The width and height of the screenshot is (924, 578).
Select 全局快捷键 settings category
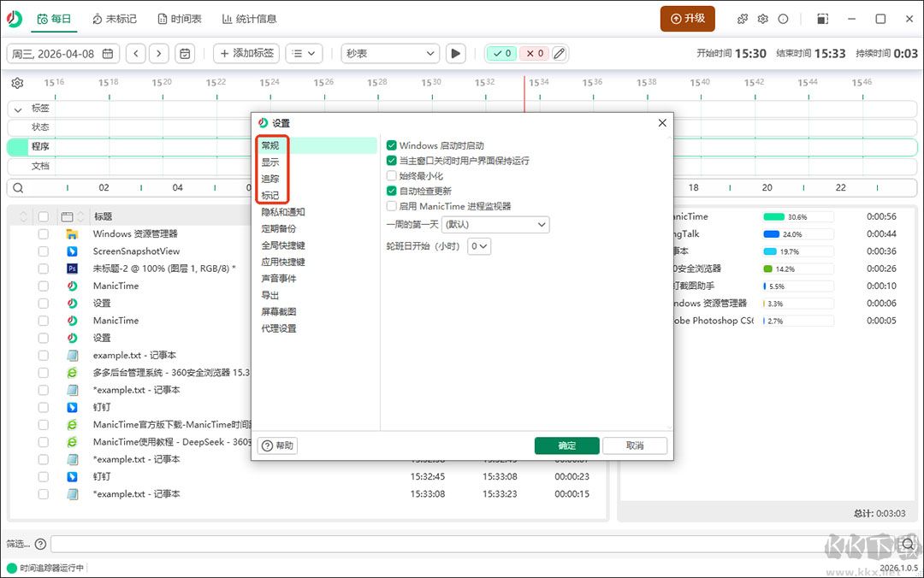pos(283,245)
